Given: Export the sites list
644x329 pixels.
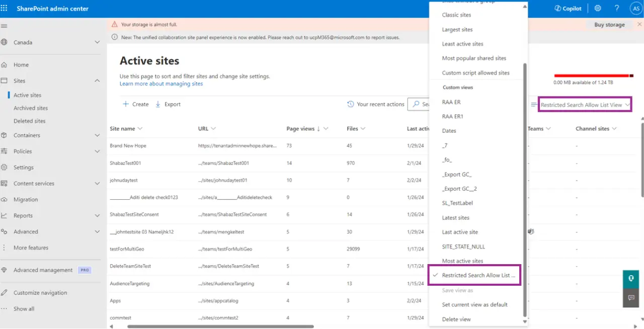Looking at the screenshot, I should [168, 104].
